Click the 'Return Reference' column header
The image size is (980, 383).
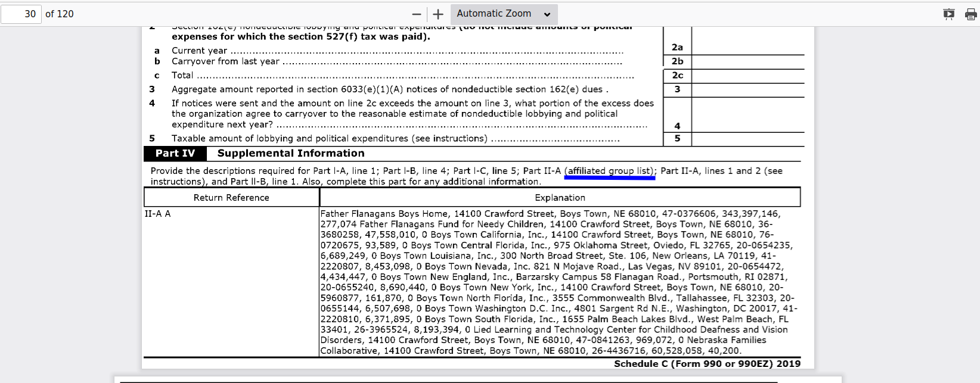231,198
